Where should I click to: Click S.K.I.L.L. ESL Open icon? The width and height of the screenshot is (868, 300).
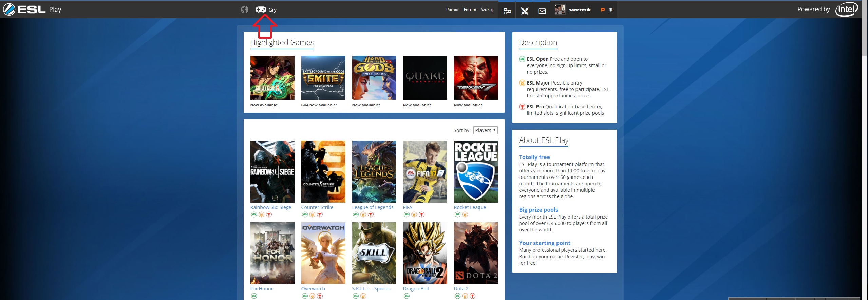[356, 296]
